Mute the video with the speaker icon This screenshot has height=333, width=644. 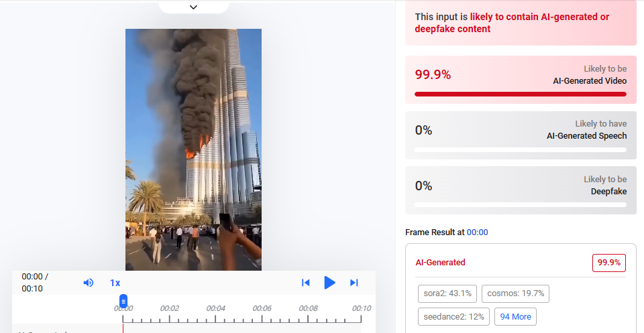pyautogui.click(x=89, y=283)
